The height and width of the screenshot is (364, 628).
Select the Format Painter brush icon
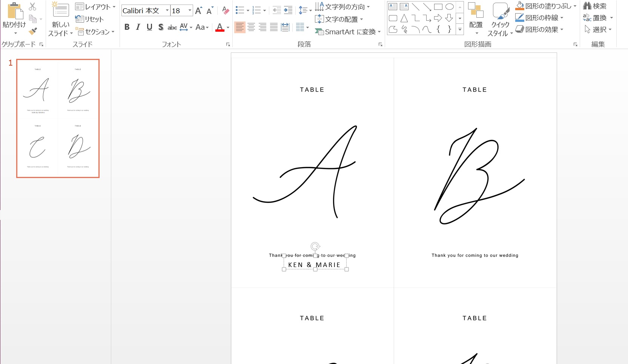click(33, 31)
